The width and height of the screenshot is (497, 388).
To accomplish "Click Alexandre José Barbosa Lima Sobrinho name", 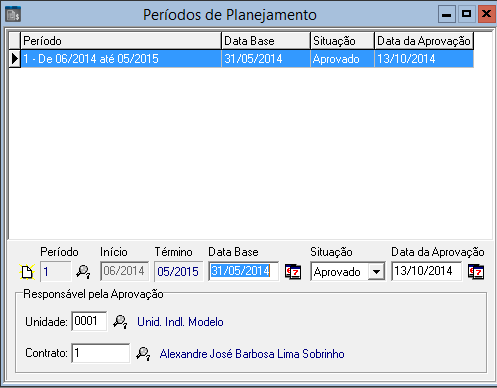I will 252,354.
